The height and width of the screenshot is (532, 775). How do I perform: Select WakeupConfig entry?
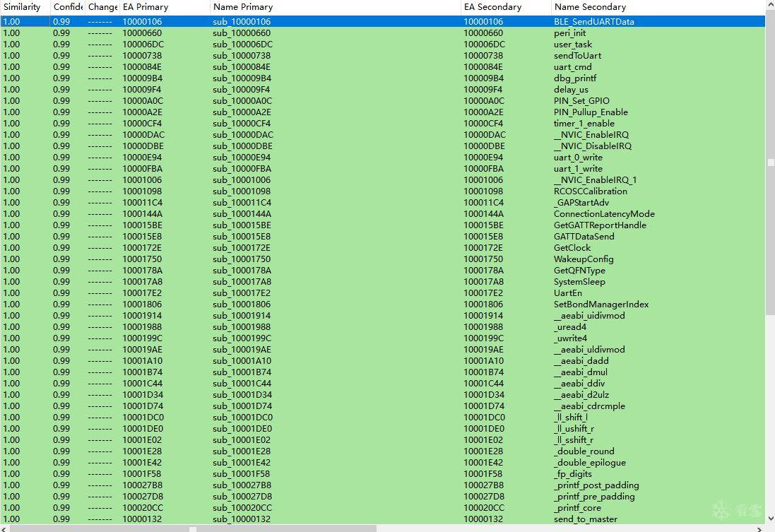coord(584,259)
